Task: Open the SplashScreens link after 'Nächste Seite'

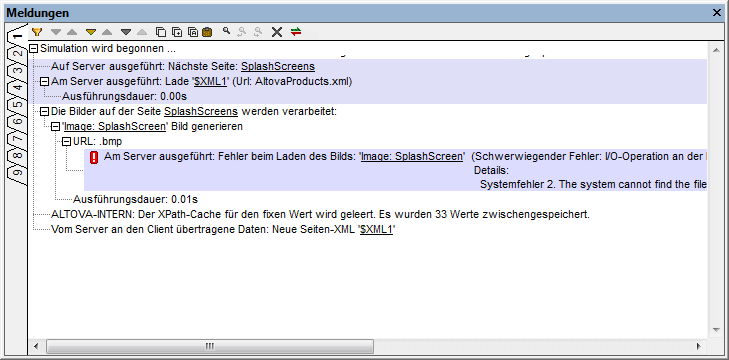Action: pyautogui.click(x=278, y=67)
